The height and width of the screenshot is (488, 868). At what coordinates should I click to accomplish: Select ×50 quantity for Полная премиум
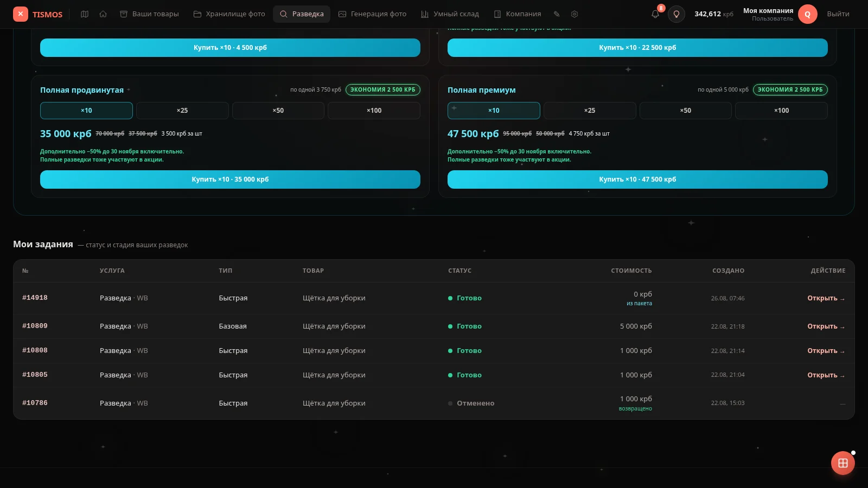686,111
